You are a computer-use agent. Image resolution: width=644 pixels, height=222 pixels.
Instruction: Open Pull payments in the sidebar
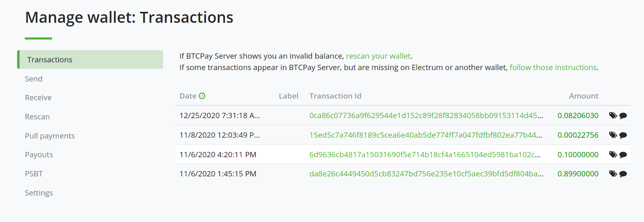pyautogui.click(x=50, y=136)
